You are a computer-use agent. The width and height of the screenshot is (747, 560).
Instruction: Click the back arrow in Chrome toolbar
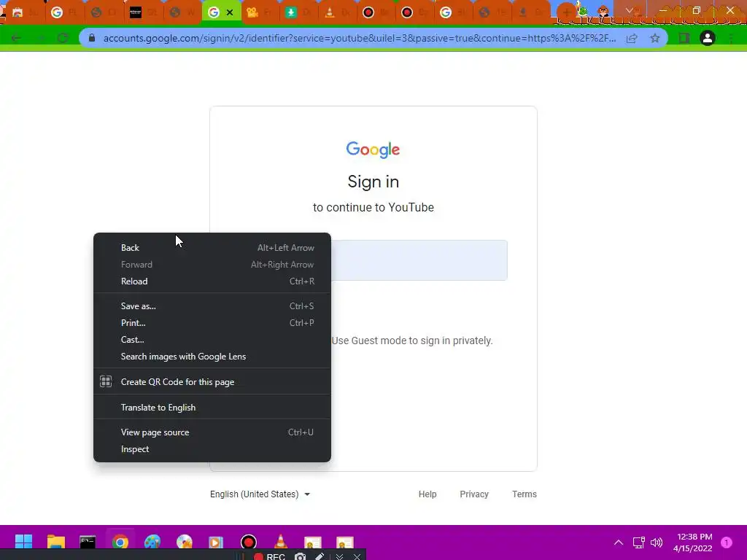pyautogui.click(x=16, y=38)
